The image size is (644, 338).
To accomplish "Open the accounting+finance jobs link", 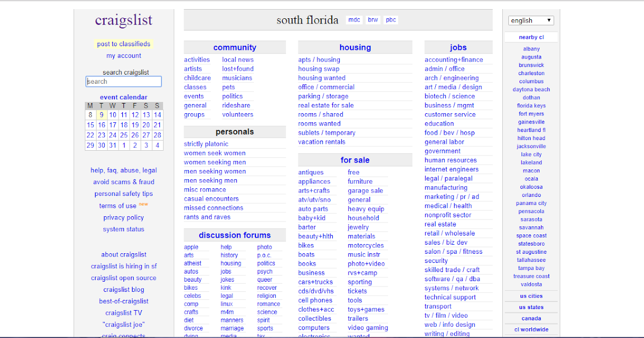I will pyautogui.click(x=453, y=60).
